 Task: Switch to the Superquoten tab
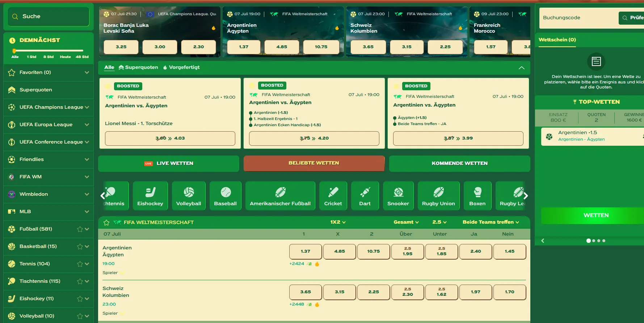(139, 67)
